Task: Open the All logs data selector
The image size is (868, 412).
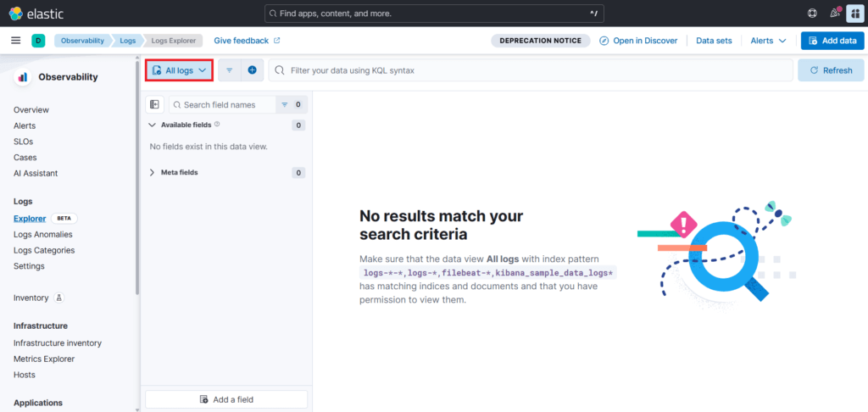Action: [180, 70]
